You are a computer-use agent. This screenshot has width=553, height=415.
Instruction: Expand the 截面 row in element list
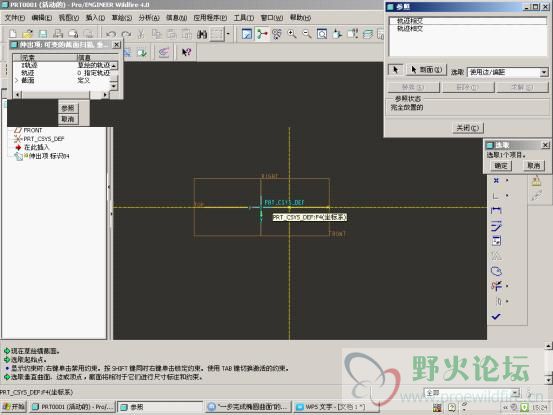coord(16,81)
